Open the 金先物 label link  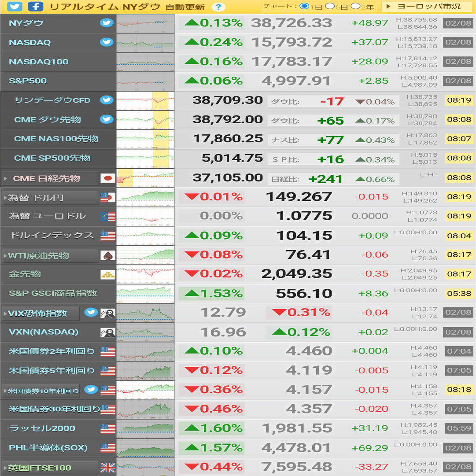coord(25,274)
